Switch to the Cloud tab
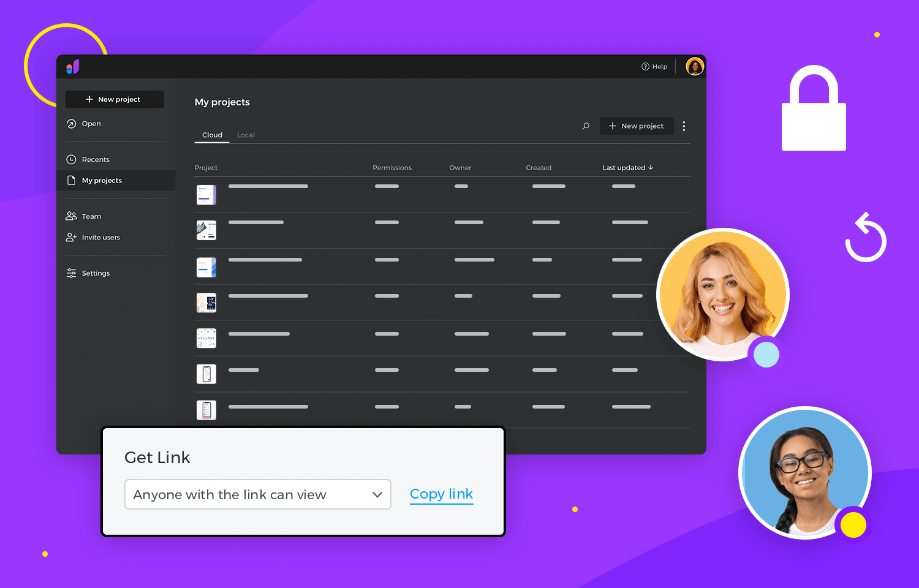Screen dimensions: 919x588 click(212, 135)
